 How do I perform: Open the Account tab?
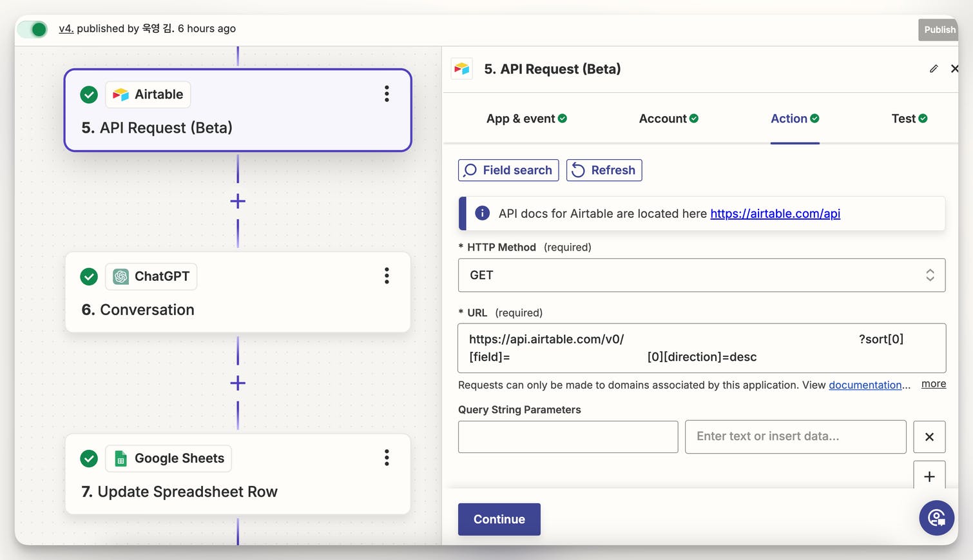click(668, 119)
